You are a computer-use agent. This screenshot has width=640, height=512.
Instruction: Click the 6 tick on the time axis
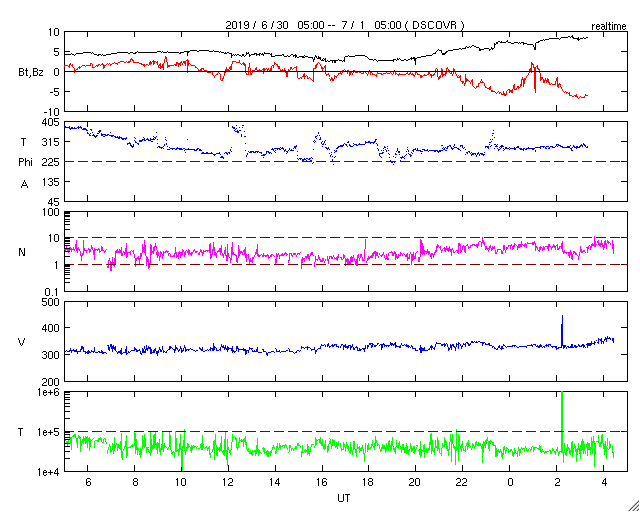pos(87,482)
